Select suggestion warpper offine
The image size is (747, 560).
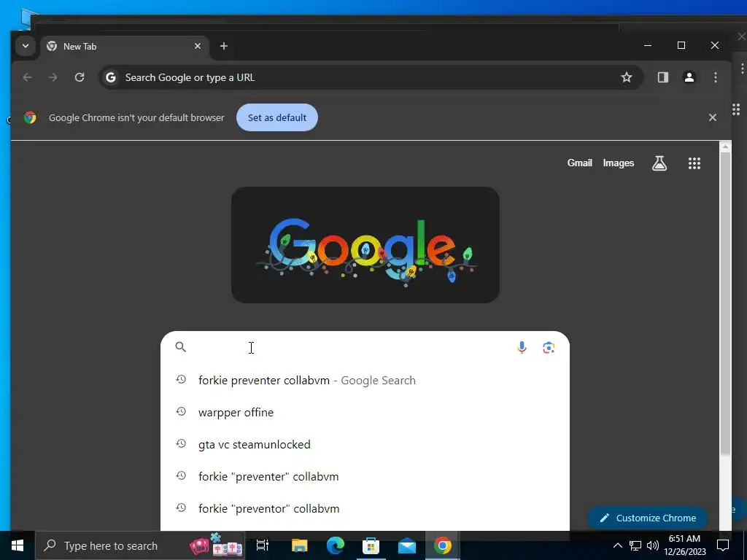click(x=365, y=413)
